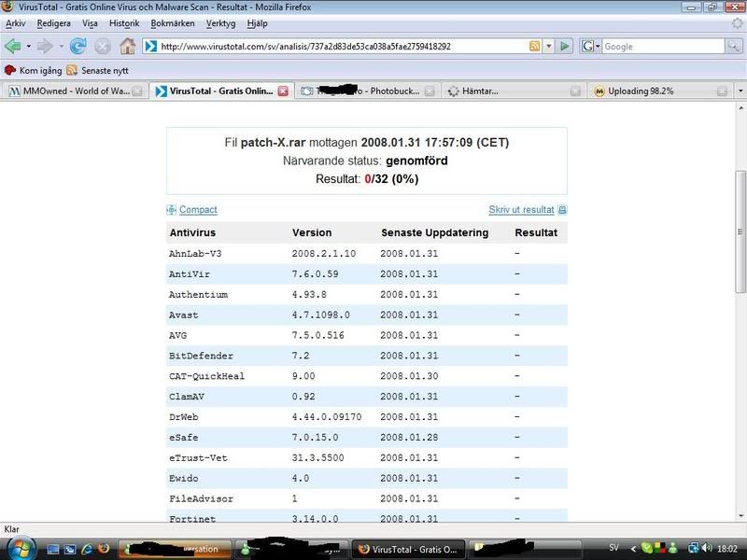Open the Redigera menu
The width and height of the screenshot is (747, 560).
pos(54,23)
